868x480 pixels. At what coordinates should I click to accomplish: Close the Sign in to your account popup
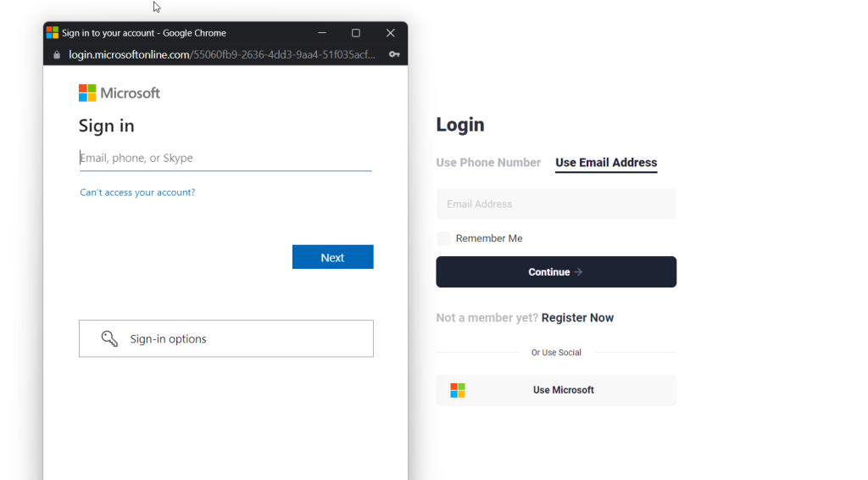click(x=391, y=33)
